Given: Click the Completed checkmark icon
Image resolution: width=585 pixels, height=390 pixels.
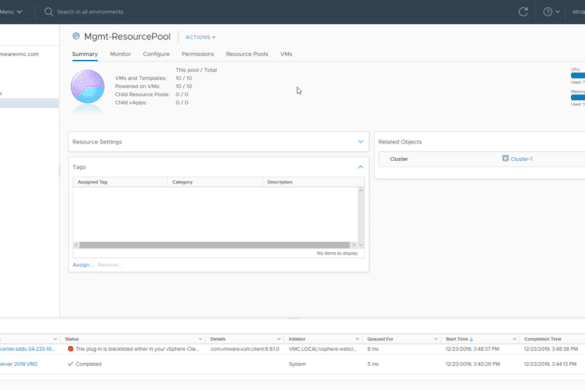Looking at the screenshot, I should click(x=70, y=364).
